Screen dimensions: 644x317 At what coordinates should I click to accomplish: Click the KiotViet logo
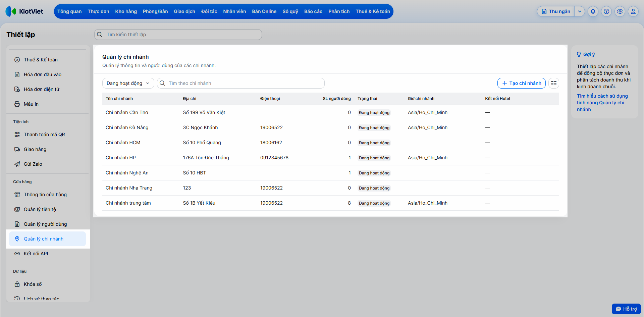point(24,11)
